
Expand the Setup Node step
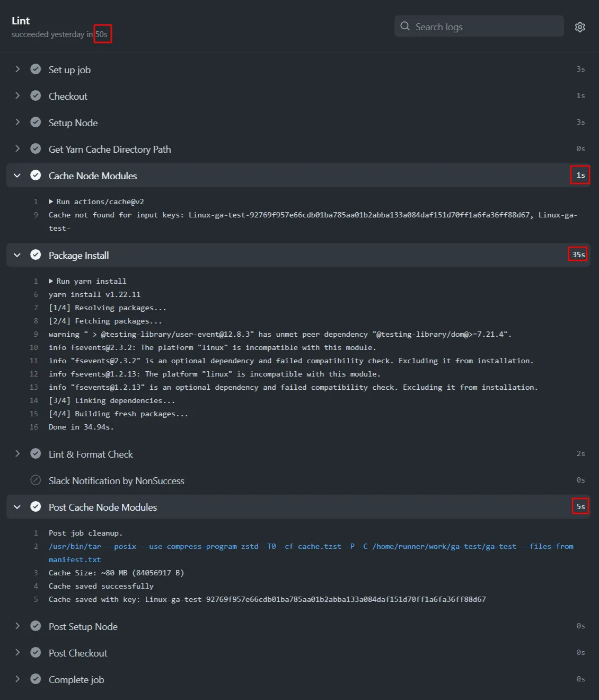17,122
